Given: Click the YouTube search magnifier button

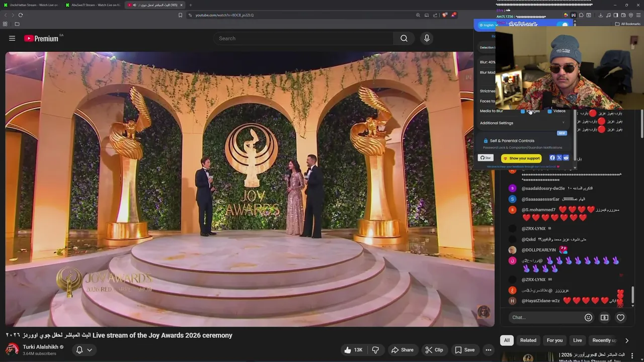Looking at the screenshot, I should [x=404, y=38].
